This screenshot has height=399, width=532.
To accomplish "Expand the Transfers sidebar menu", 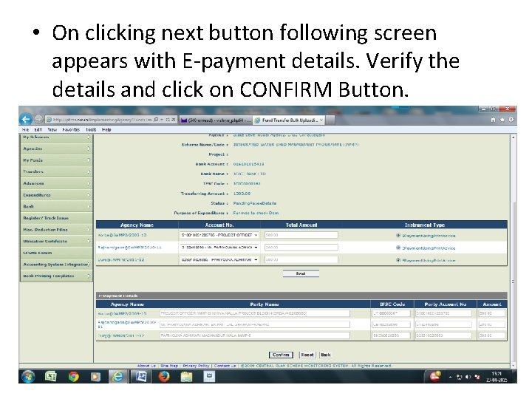I will click(x=56, y=171).
